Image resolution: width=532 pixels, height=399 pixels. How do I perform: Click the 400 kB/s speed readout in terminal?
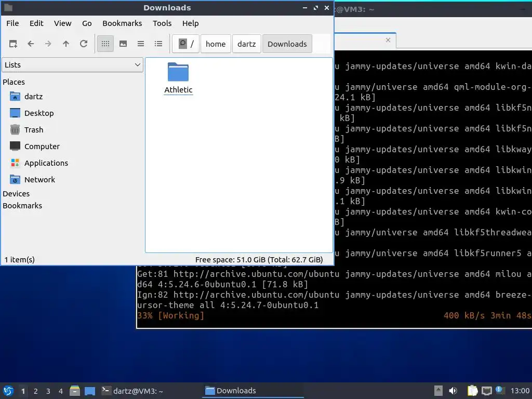pyautogui.click(x=464, y=315)
